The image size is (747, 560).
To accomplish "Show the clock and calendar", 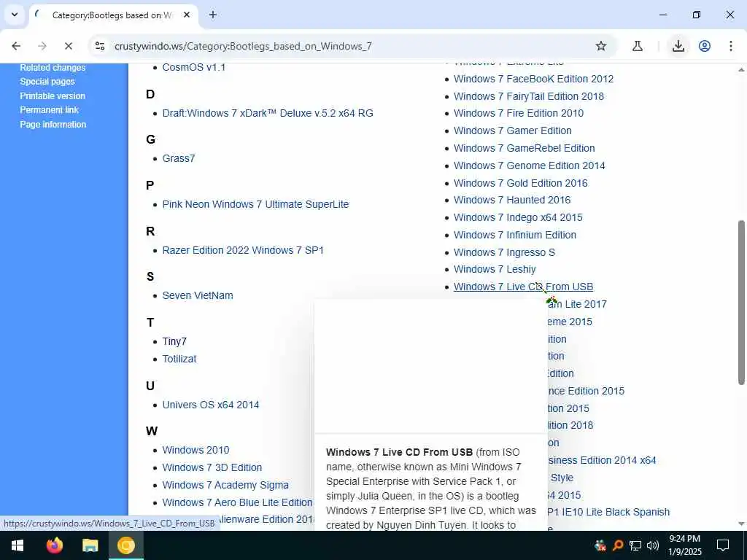I will tap(684, 545).
